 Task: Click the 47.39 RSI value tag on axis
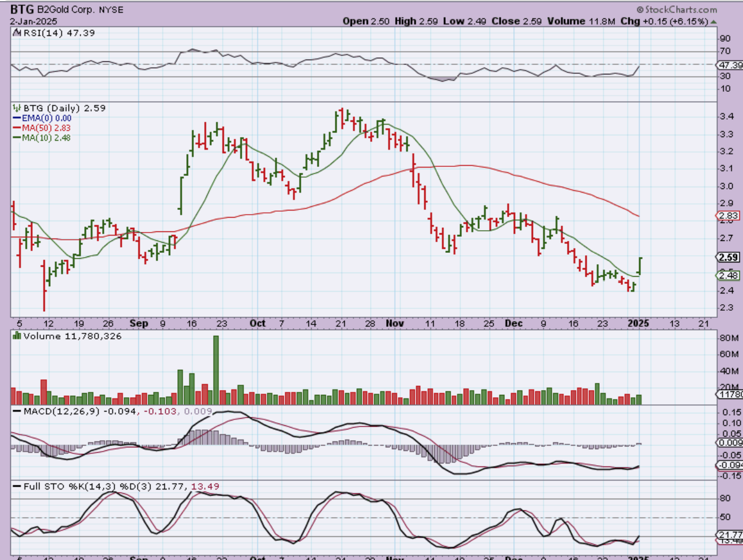pos(730,64)
